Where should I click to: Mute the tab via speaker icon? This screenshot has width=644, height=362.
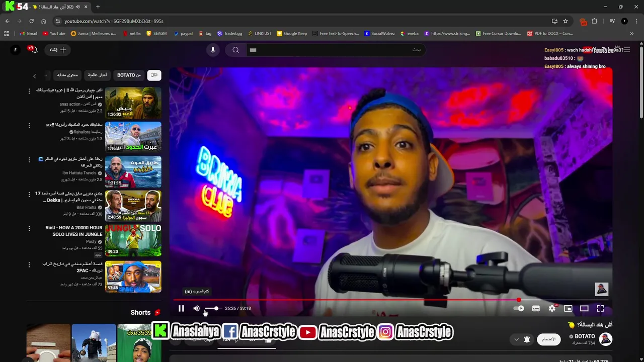point(77,7)
